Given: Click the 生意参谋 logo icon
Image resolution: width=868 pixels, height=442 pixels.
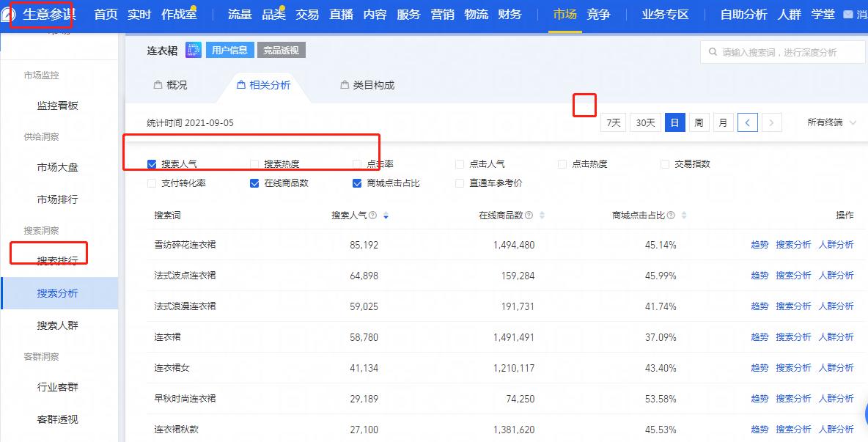Looking at the screenshot, I should tap(10, 13).
